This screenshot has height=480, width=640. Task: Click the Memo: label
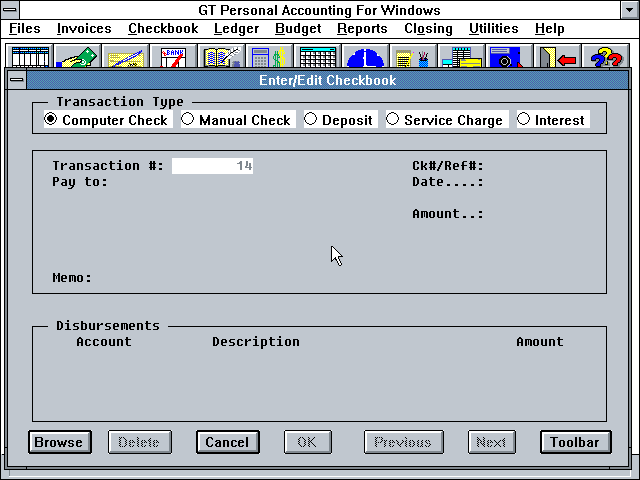coord(72,278)
